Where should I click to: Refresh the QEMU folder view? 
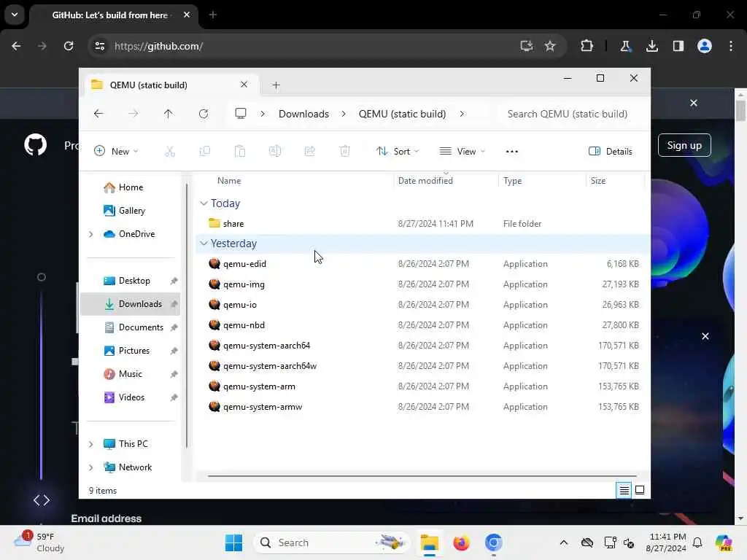204,114
